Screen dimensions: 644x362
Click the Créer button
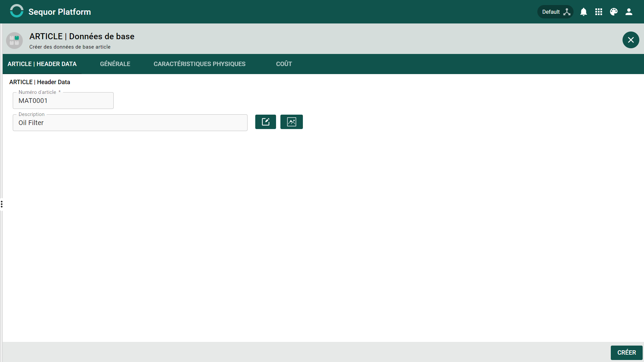[x=627, y=353]
